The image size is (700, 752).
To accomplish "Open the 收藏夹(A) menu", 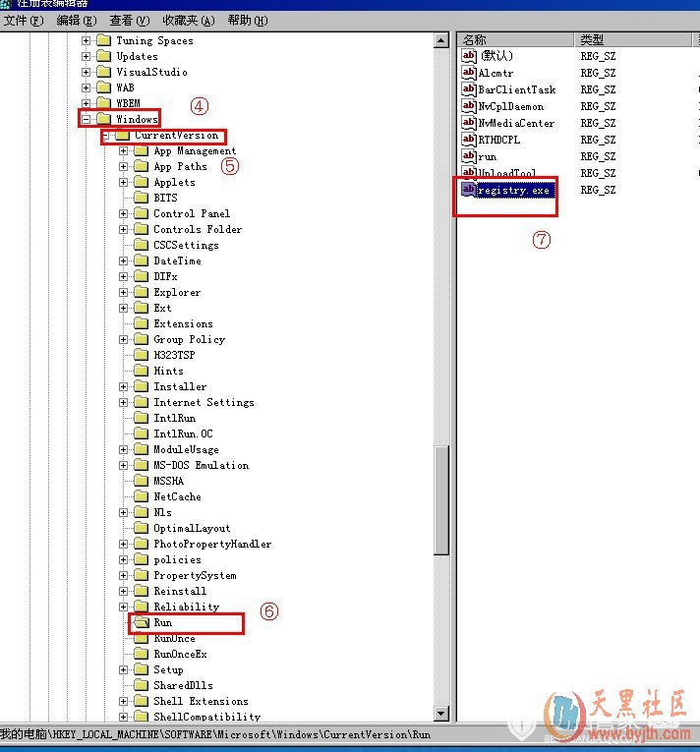I will (x=188, y=21).
